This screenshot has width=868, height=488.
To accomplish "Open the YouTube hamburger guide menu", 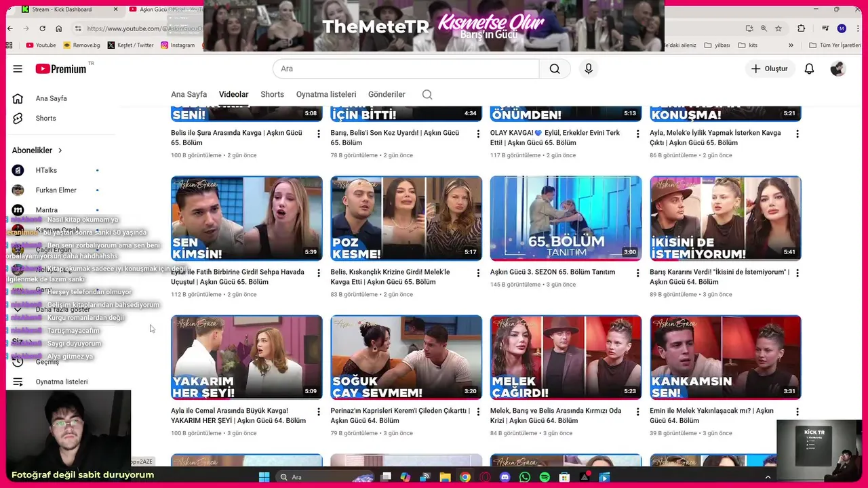I will tap(18, 68).
